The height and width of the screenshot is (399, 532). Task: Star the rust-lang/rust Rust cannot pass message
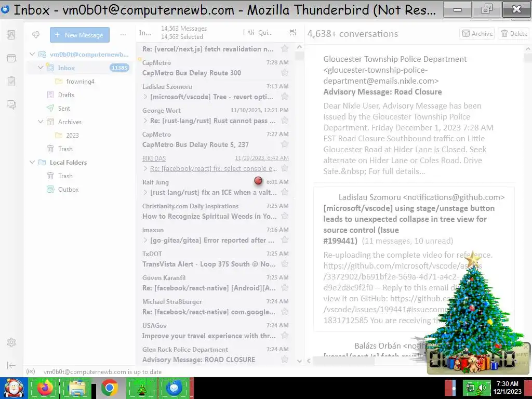click(285, 121)
